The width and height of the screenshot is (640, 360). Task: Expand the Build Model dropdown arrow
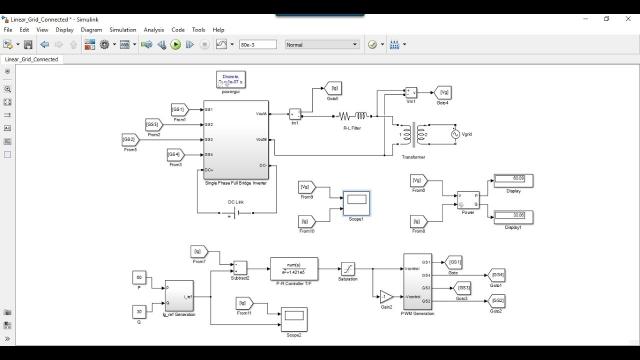tap(404, 44)
